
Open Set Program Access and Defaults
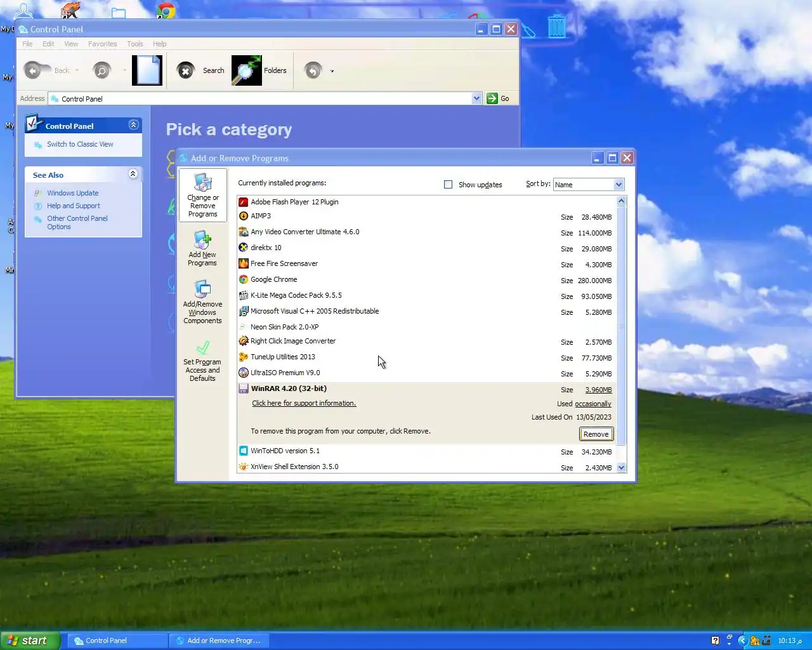202,361
